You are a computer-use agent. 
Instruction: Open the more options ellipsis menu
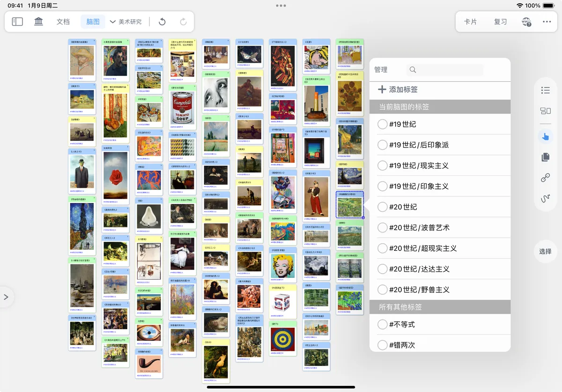[x=547, y=22]
